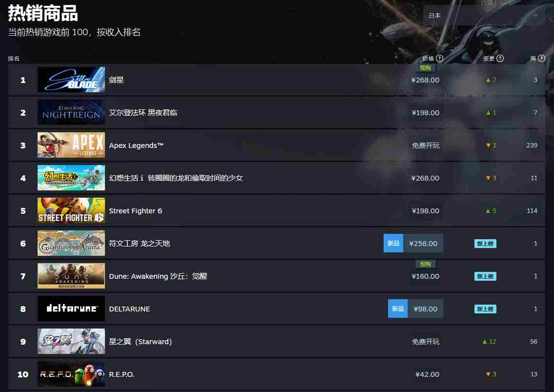The image size is (554, 392).
Task: Open the DELTARUNE logo thumbnail
Action: 71,309
